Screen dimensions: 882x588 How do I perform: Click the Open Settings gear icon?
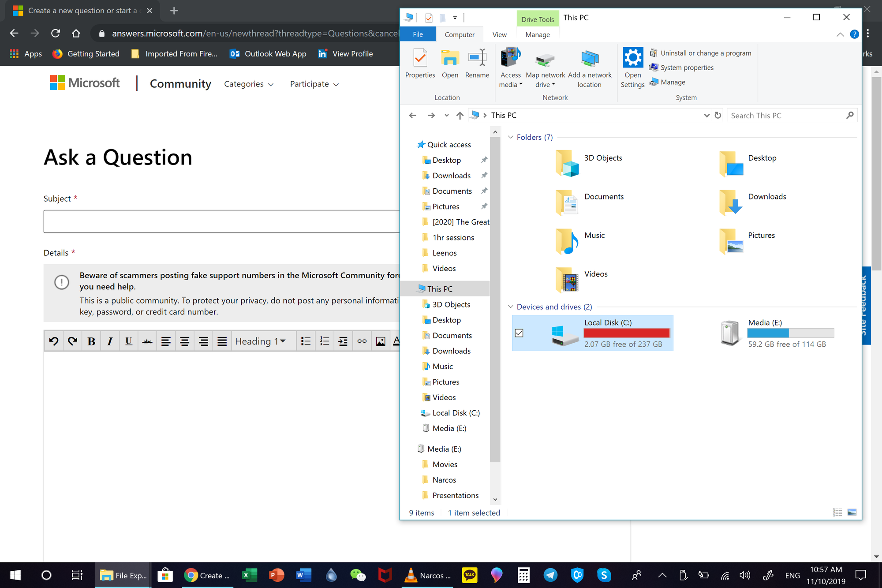tap(633, 58)
